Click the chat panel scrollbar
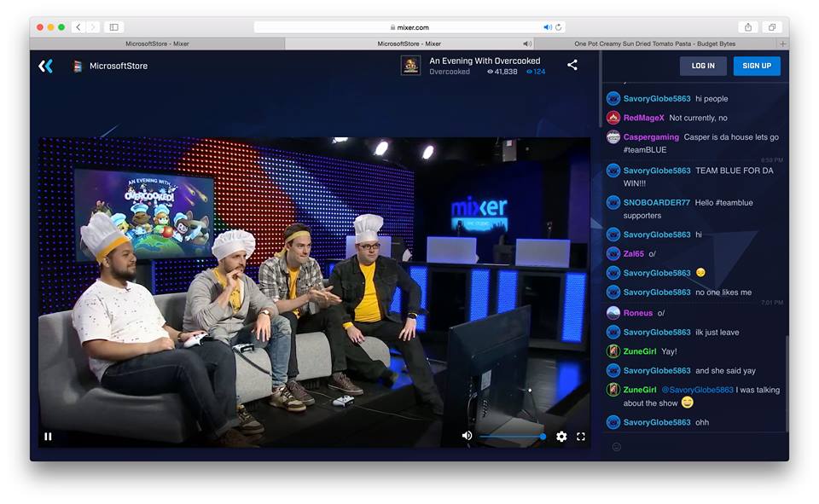Screen dimensions: 819x504 click(x=787, y=384)
